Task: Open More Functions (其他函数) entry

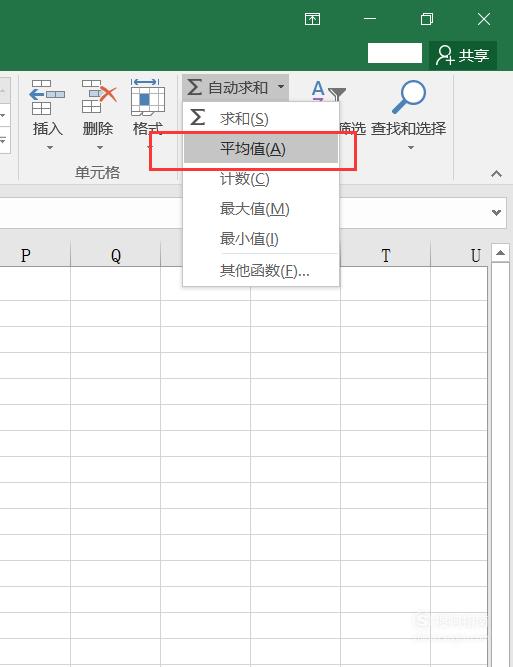Action: click(261, 270)
